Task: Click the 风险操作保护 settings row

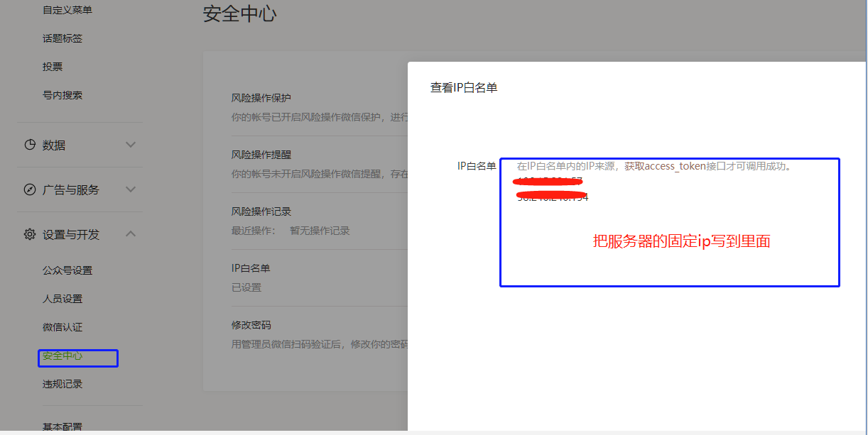Action: [x=261, y=98]
